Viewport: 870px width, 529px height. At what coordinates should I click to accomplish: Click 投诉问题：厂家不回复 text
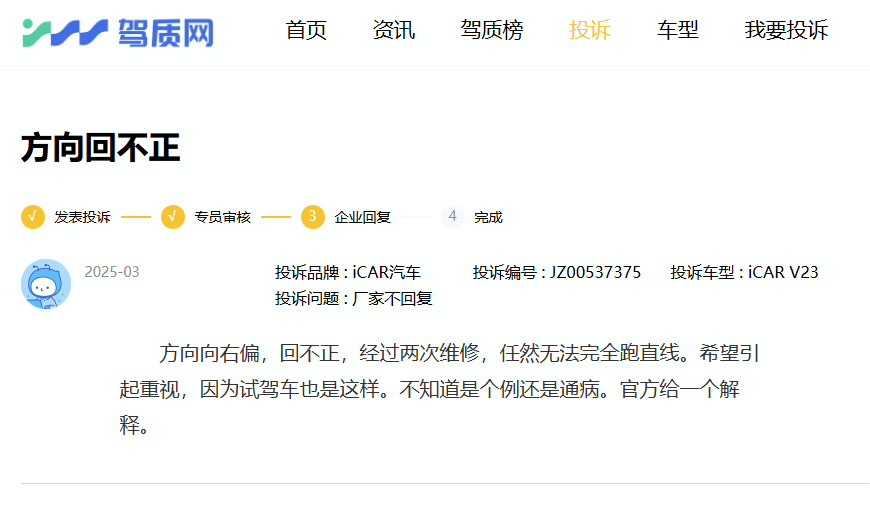[353, 299]
